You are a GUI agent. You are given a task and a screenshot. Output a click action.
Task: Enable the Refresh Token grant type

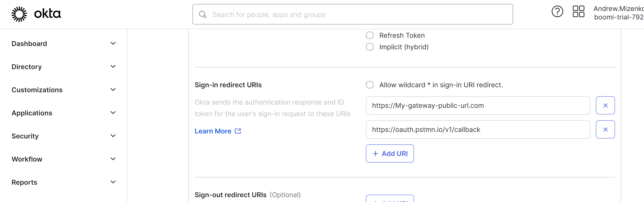click(370, 35)
